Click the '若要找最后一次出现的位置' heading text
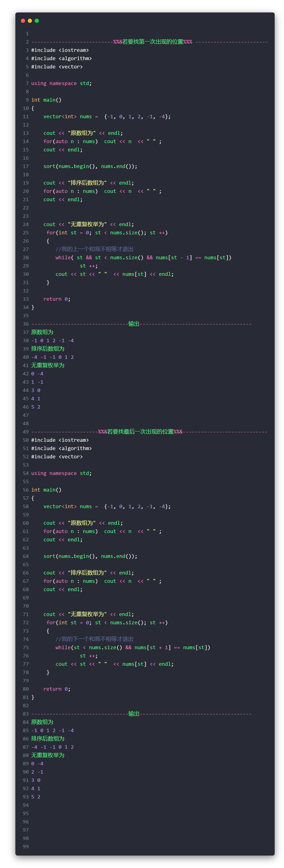The image size is (284, 868). [140, 432]
